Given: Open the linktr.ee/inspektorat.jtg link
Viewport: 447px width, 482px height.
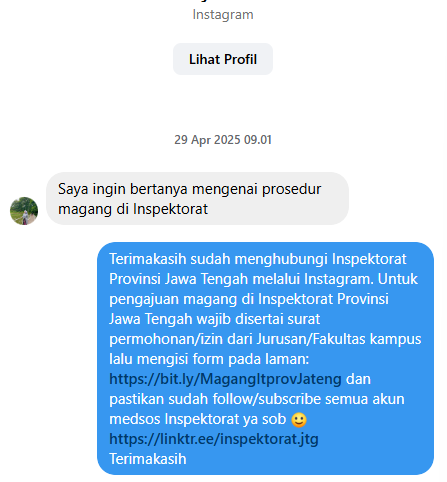Looking at the screenshot, I should coord(214,439).
